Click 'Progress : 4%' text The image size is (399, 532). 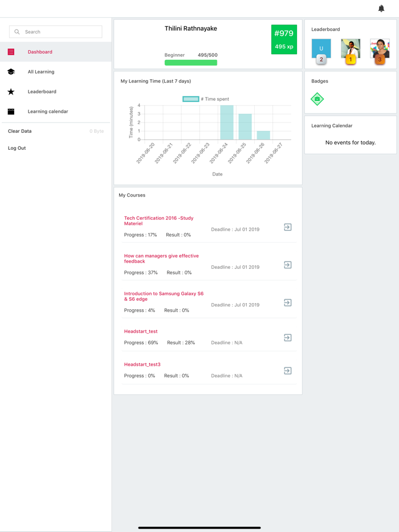tap(139, 310)
